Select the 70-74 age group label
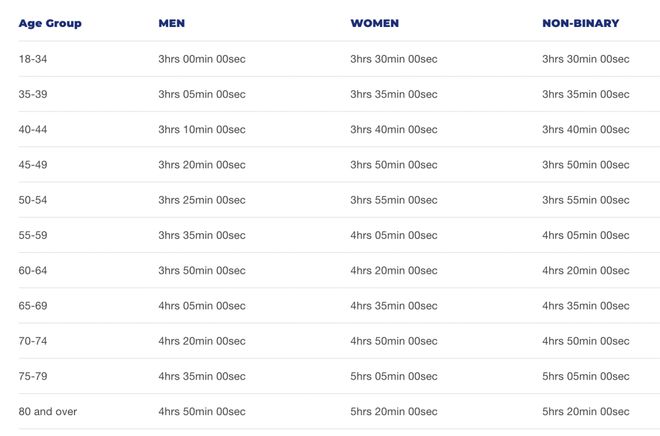This screenshot has height=436, width=660. 33,341
